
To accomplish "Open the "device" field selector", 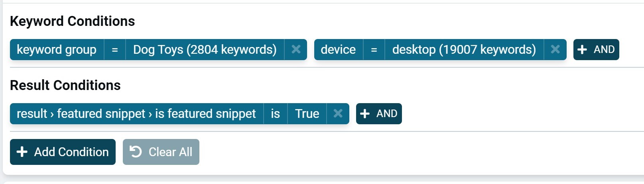I will [338, 49].
